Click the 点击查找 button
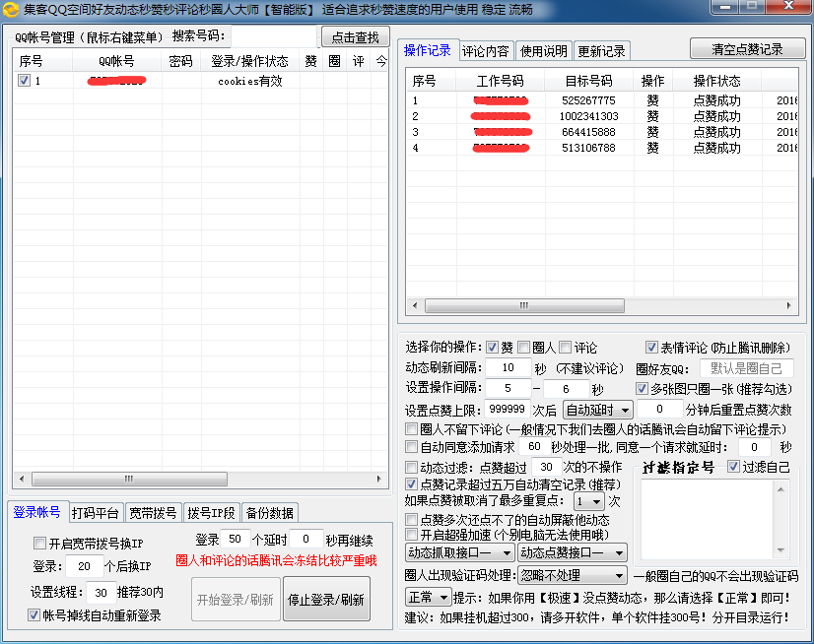The image size is (814, 644). pos(356,36)
